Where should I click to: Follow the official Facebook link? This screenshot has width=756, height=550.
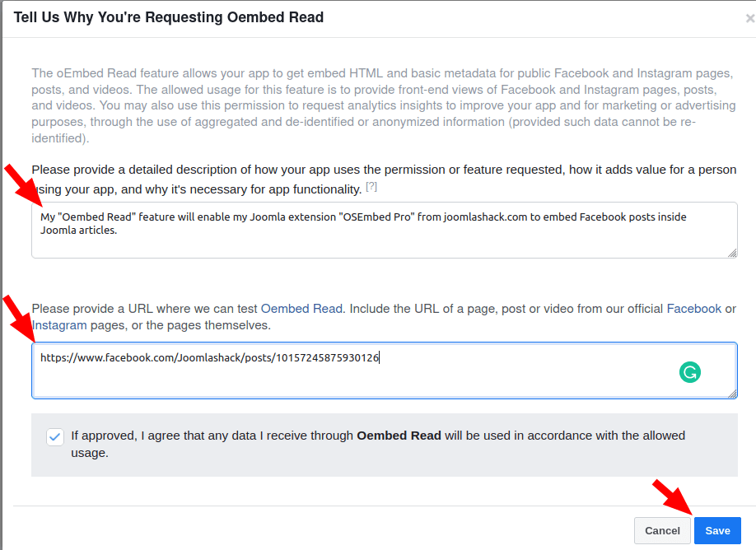pos(693,309)
